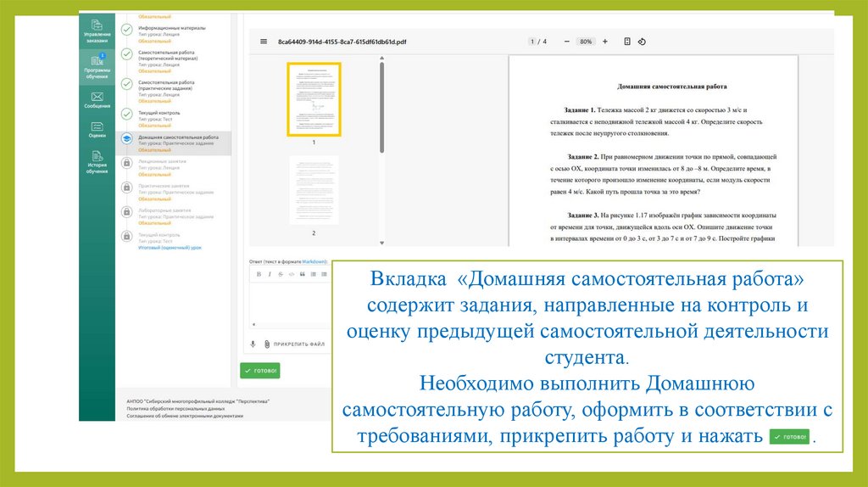The height and width of the screenshot is (487, 868).
Task: Select page 2 thumbnail in PDF sidebar
Action: [x=314, y=190]
